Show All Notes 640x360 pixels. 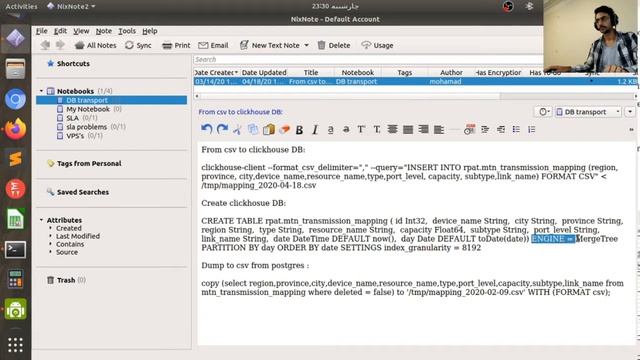coord(96,45)
